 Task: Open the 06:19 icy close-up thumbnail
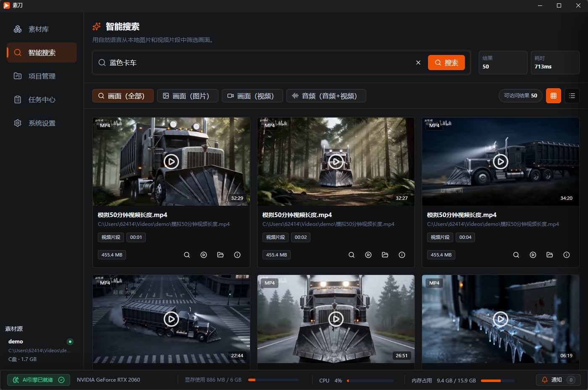pos(501,319)
